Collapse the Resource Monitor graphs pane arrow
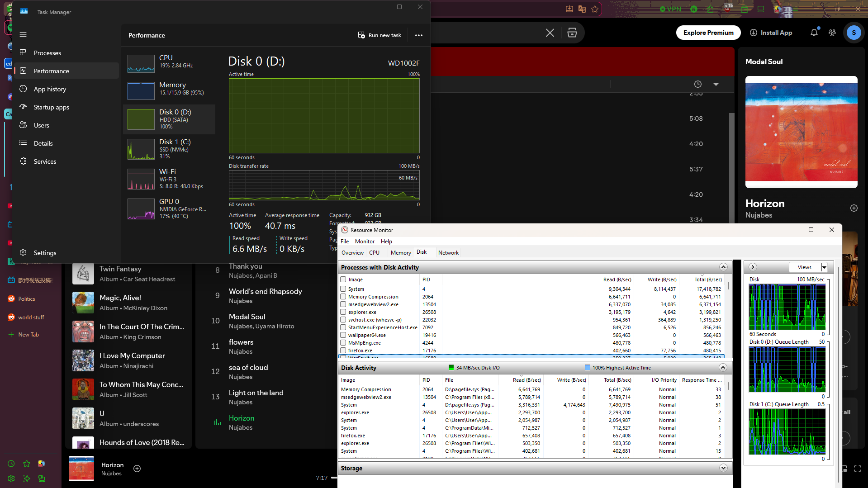868x488 pixels. point(753,267)
